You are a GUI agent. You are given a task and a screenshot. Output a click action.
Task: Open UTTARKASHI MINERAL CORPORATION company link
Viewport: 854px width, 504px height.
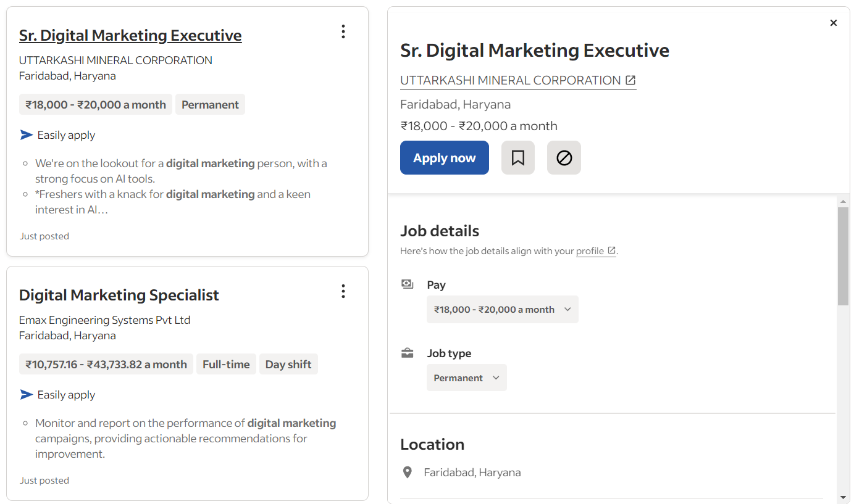click(511, 81)
